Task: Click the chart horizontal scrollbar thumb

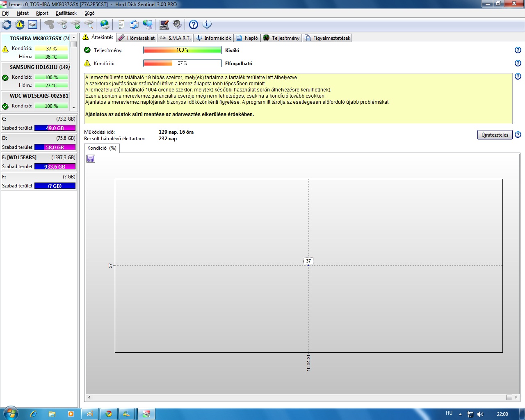Action: point(509,397)
